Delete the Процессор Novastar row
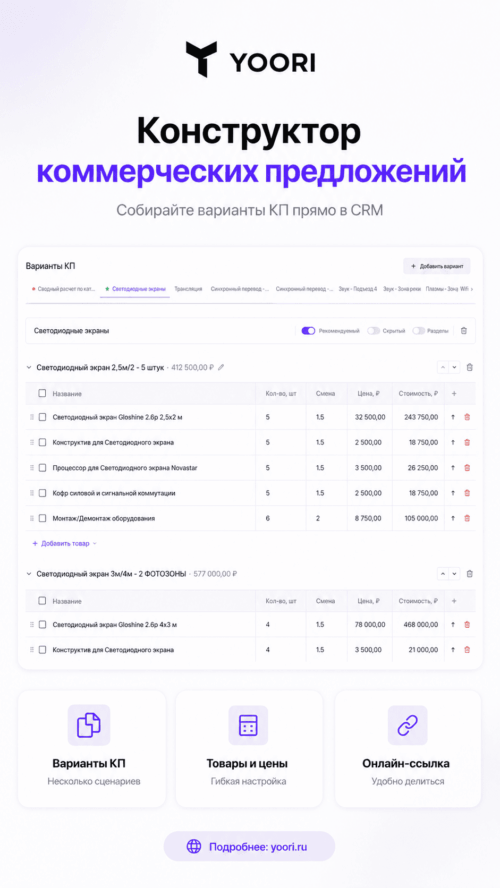 pos(467,468)
